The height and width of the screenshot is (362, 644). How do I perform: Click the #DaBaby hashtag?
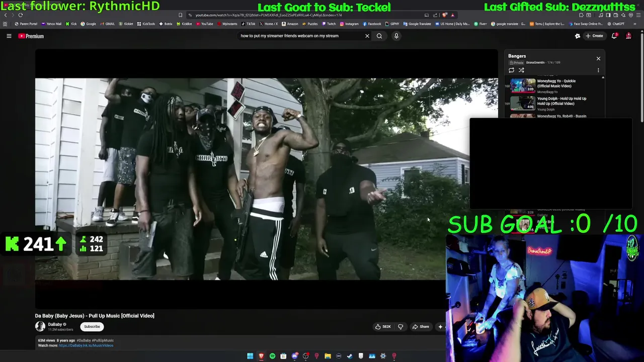coord(84,340)
